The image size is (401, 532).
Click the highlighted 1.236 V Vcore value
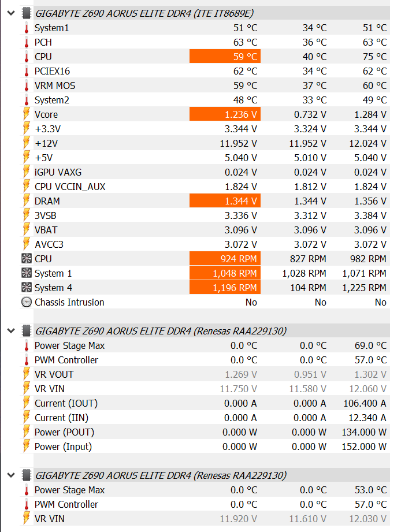pyautogui.click(x=225, y=114)
